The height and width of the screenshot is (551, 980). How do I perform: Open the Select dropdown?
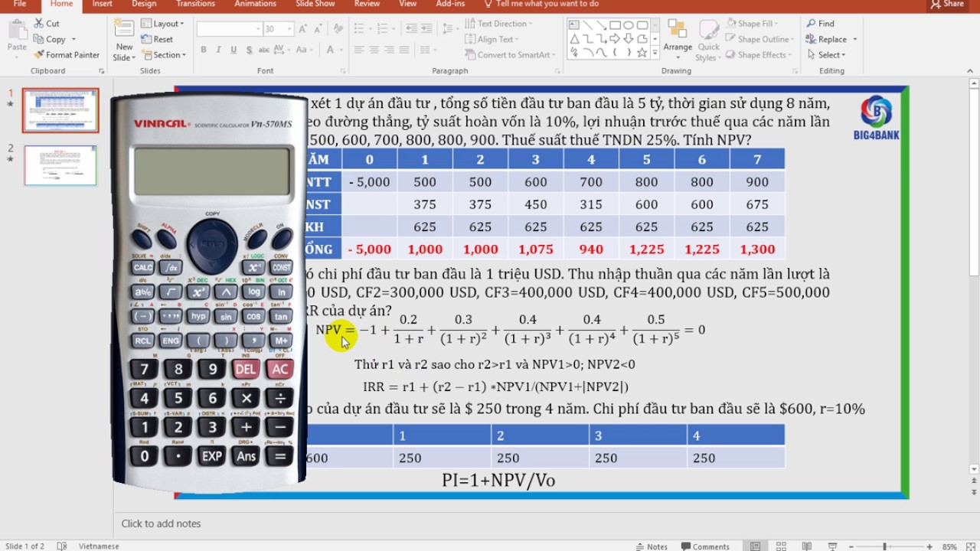pyautogui.click(x=826, y=55)
